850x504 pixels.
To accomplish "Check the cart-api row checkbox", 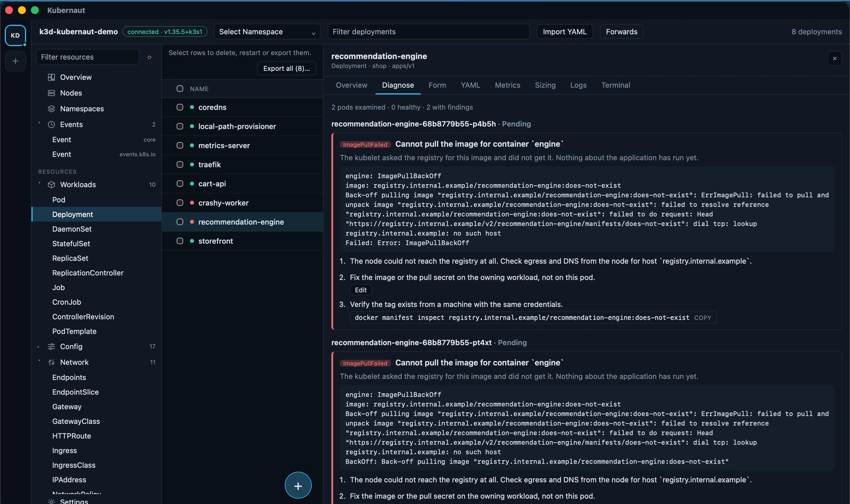I will point(180,184).
